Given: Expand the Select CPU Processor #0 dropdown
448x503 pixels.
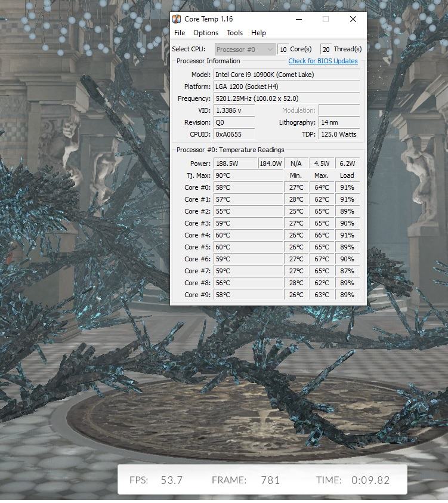Looking at the screenshot, I should pyautogui.click(x=245, y=50).
